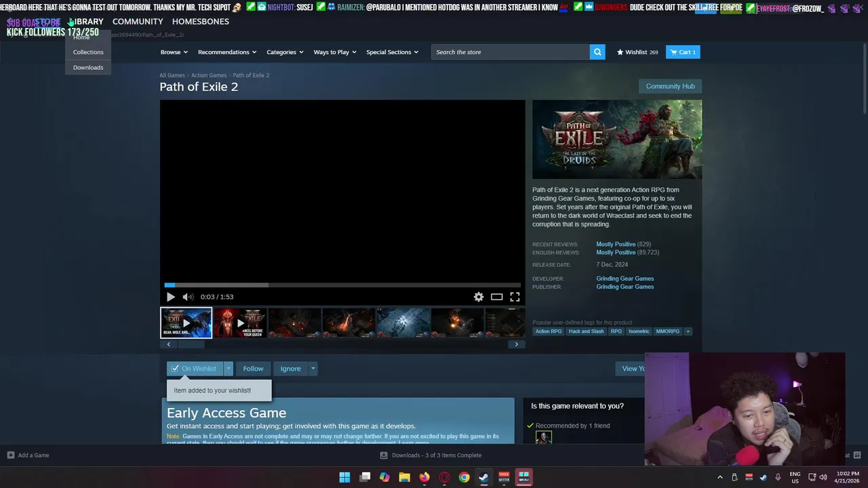Click the Isometric tag
Image resolution: width=868 pixels, height=488 pixels.
639,331
